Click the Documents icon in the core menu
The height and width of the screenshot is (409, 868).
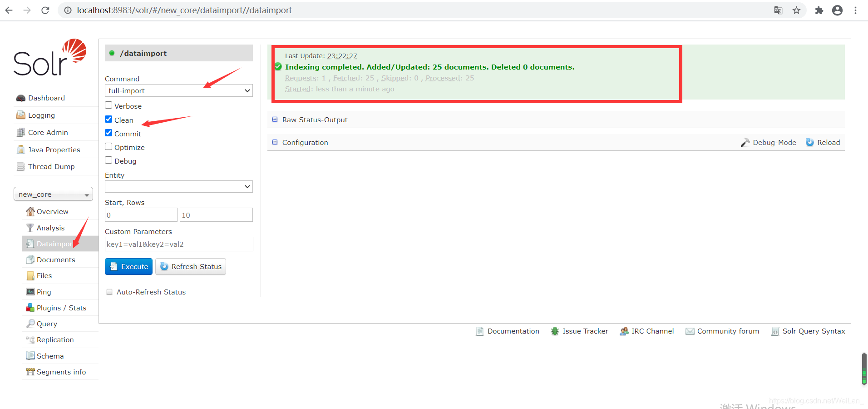click(30, 259)
